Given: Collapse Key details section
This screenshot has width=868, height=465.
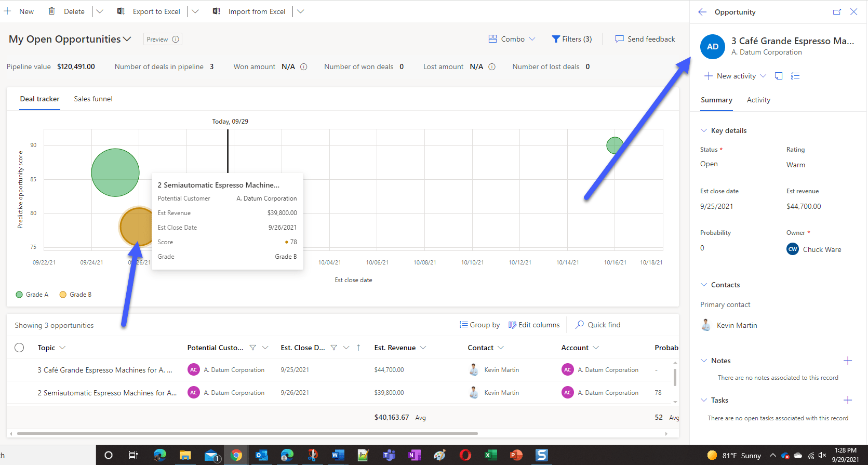Looking at the screenshot, I should pyautogui.click(x=704, y=130).
